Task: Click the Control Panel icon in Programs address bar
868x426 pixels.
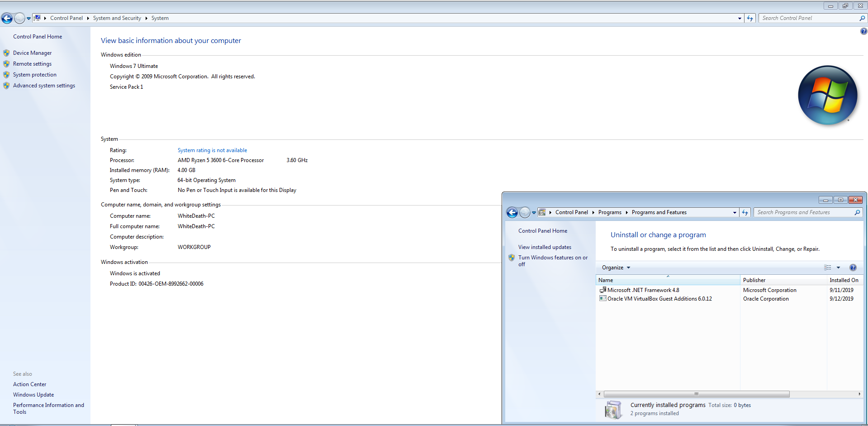Action: pyautogui.click(x=542, y=212)
